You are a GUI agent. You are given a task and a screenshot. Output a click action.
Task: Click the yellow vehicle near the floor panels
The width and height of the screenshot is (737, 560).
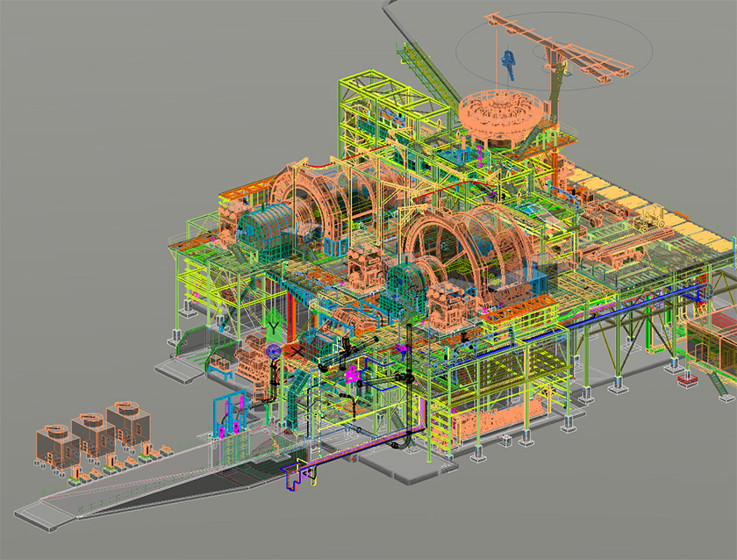click(x=653, y=216)
